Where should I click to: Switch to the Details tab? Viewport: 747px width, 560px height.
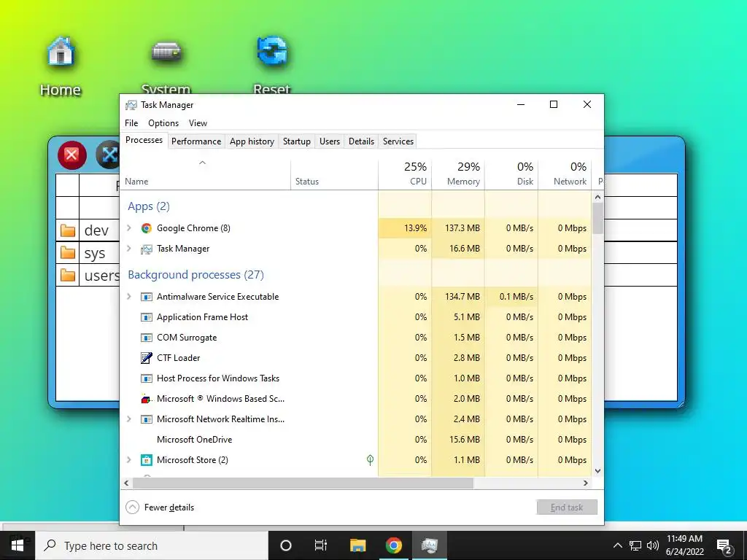(x=361, y=141)
